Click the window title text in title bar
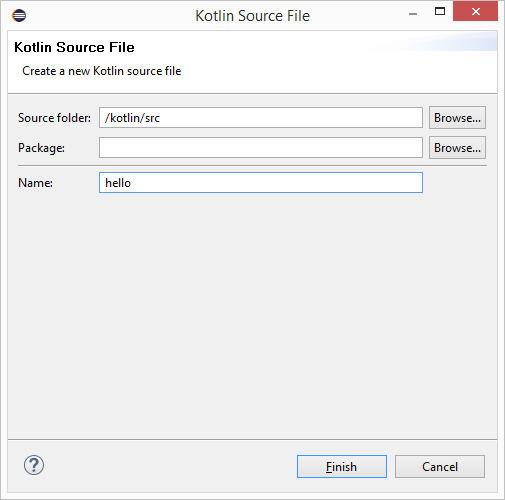The image size is (505, 500). coord(252,16)
